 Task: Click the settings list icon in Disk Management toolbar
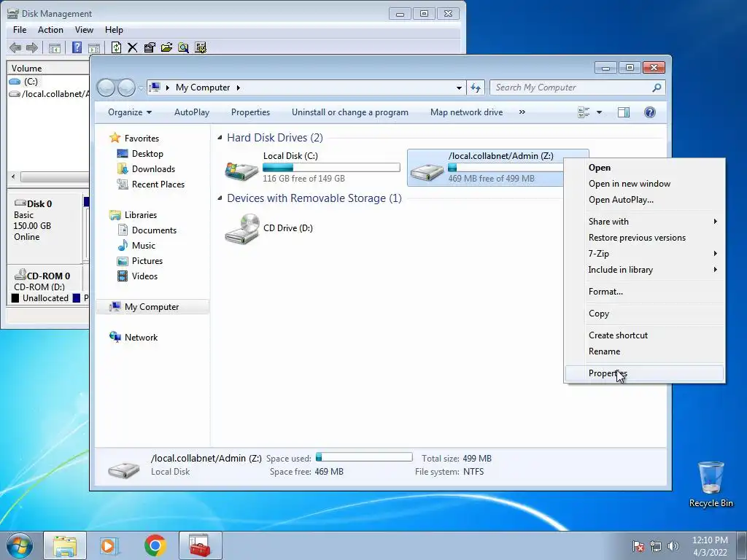[201, 47]
